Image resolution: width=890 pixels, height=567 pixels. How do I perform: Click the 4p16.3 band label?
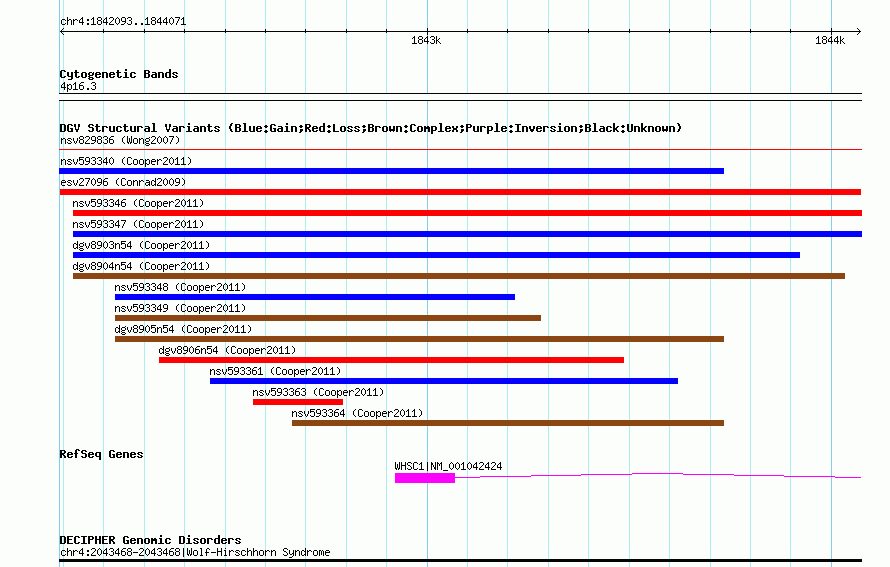[78, 86]
